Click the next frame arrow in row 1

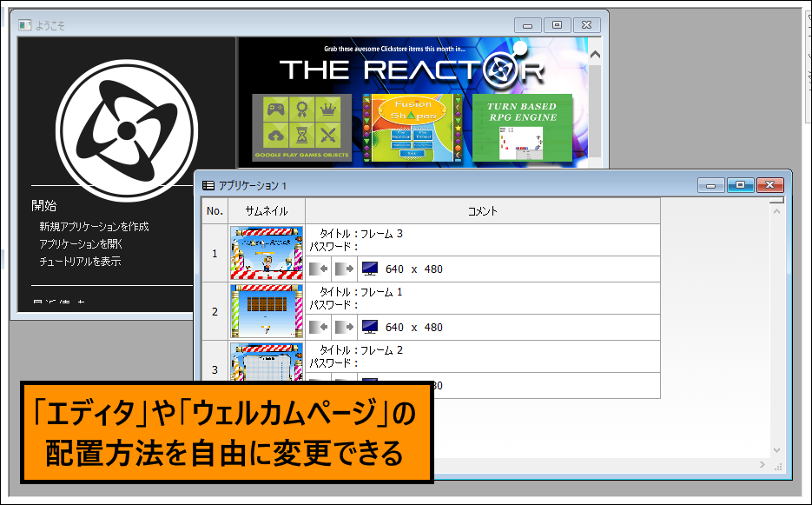tap(345, 269)
